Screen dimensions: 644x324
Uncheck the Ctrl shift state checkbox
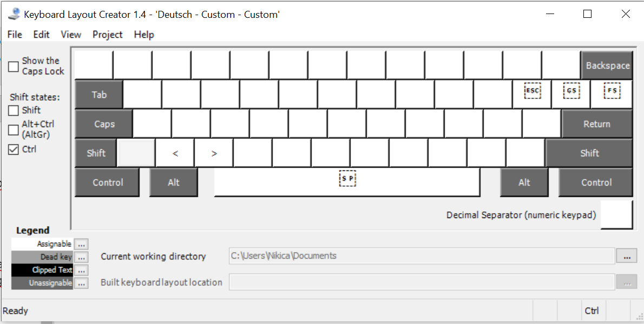click(x=14, y=149)
